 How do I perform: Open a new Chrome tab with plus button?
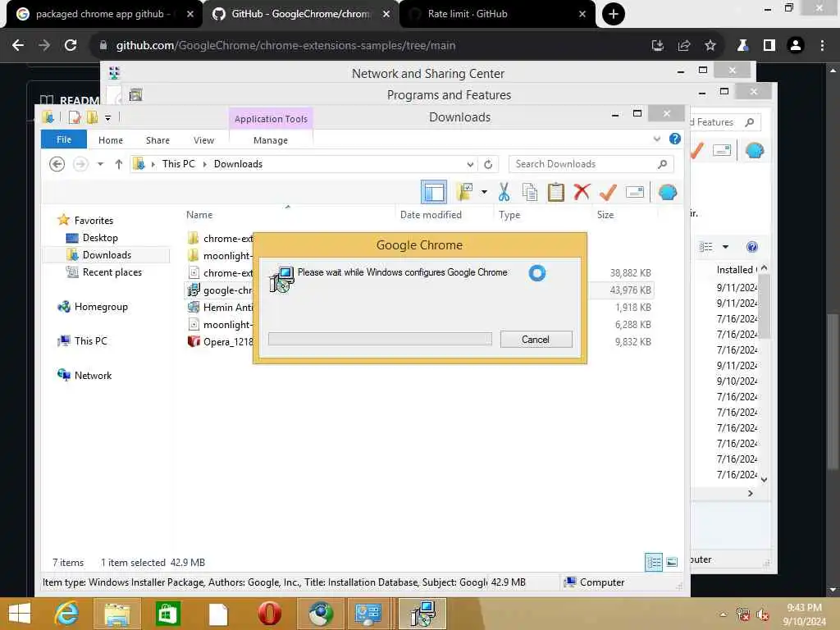click(x=614, y=14)
